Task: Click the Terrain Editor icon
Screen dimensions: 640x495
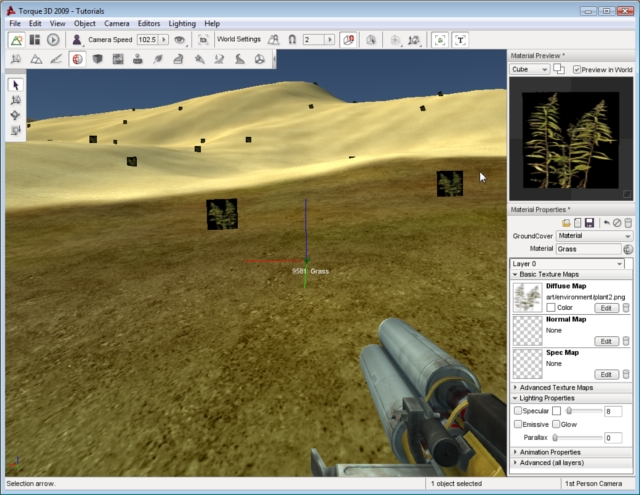Action: (x=16, y=59)
